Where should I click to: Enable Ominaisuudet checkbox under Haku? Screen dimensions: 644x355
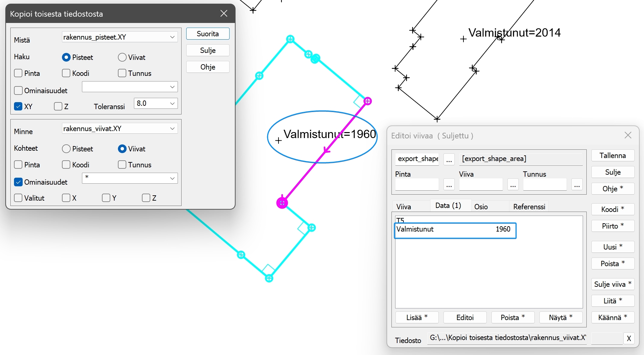pos(18,90)
